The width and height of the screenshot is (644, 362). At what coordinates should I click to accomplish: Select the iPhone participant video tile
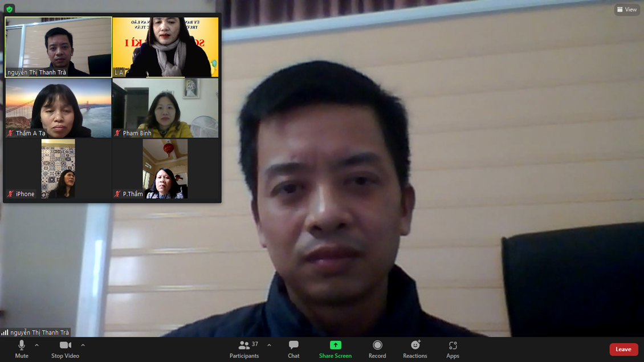[58, 169]
